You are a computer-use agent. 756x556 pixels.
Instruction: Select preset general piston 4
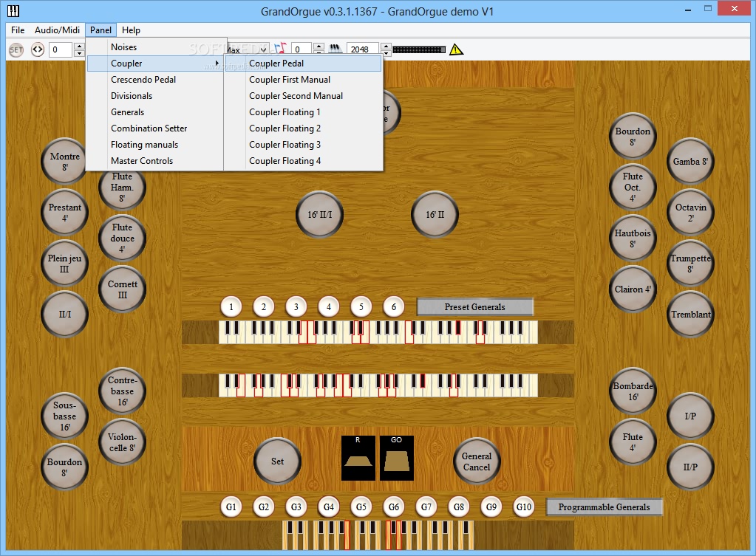click(x=329, y=307)
